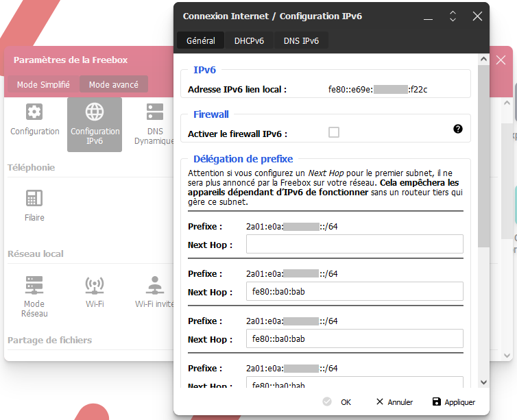Viewport: 517px width, 420px height.
Task: Close the Configuration IPv6 window
Action: coord(477,16)
